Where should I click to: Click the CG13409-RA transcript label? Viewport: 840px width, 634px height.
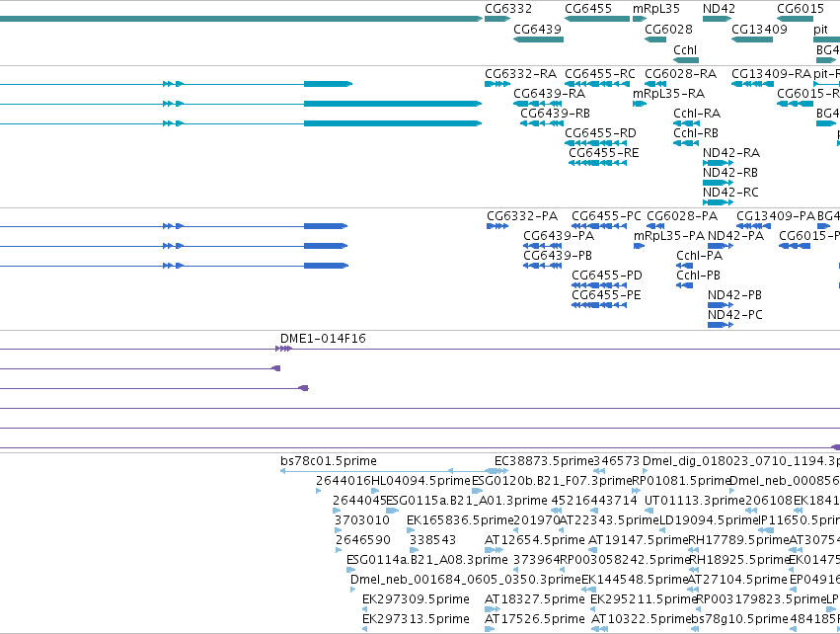tap(771, 73)
